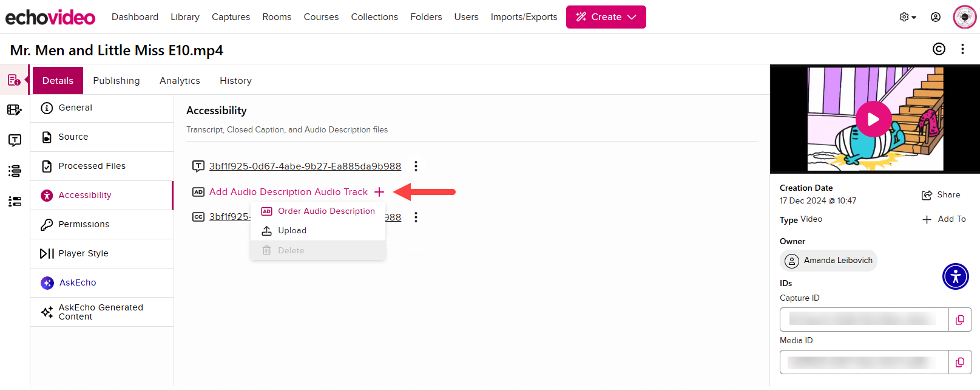Select the Details tab
The height and width of the screenshot is (390, 980).
(58, 80)
